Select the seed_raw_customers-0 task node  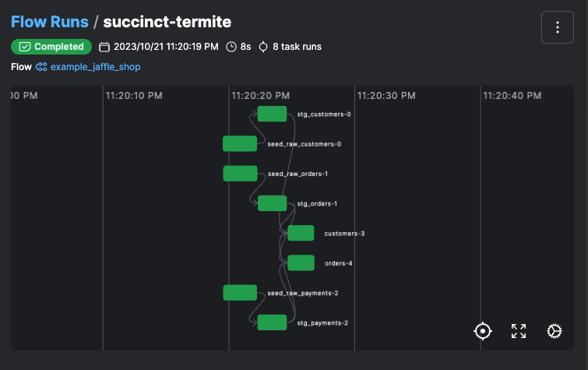240,143
